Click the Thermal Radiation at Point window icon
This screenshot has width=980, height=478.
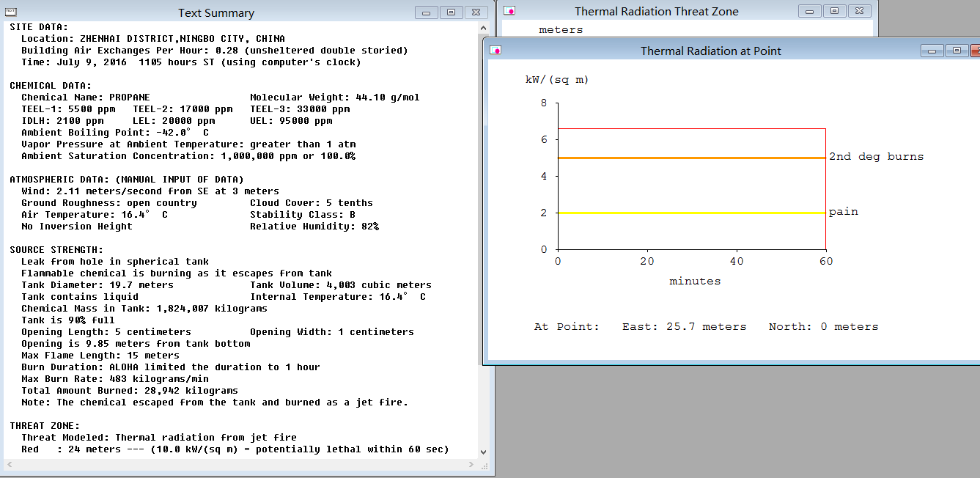(496, 51)
